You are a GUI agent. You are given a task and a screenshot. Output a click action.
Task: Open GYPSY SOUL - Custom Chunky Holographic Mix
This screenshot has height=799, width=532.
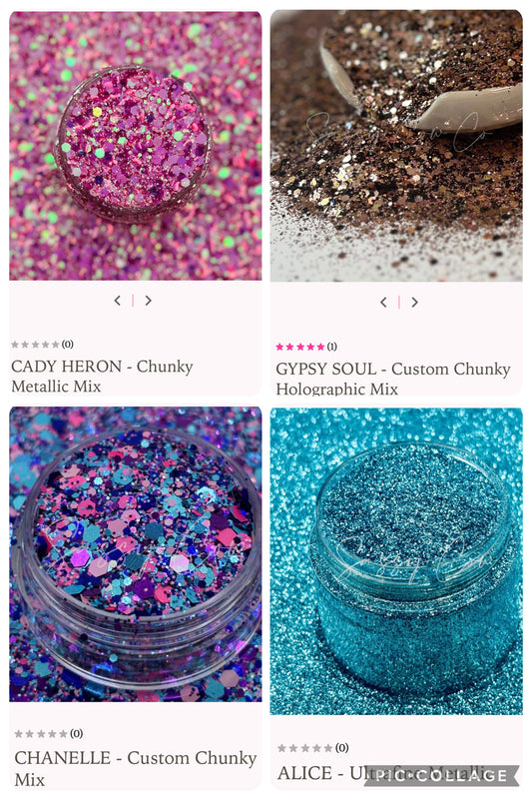coord(393,379)
